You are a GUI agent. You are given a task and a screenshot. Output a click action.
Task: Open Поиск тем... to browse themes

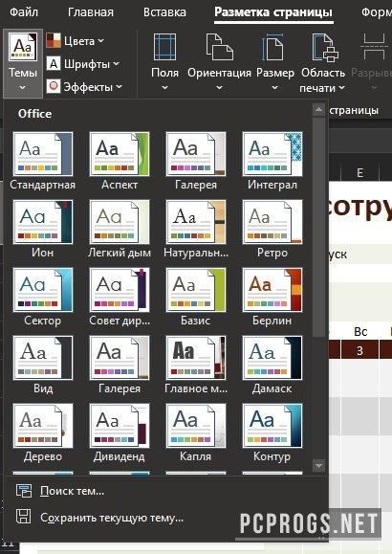click(165, 491)
